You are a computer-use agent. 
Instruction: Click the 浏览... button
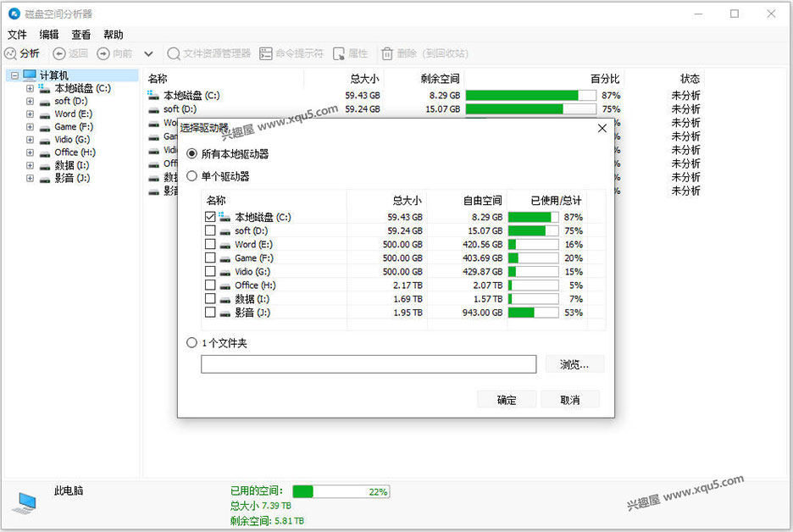(x=574, y=363)
